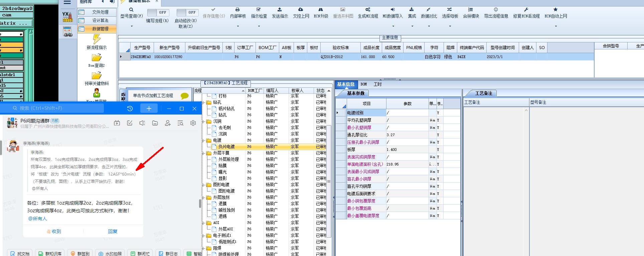Open group files folder icon in chat

coord(155,123)
